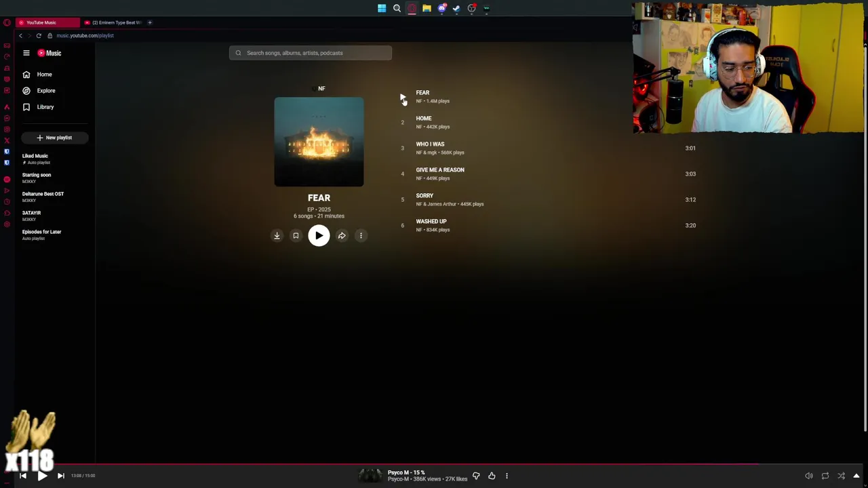Toggle shuffle in the player bar
Image resolution: width=868 pixels, height=488 pixels.
841,476
